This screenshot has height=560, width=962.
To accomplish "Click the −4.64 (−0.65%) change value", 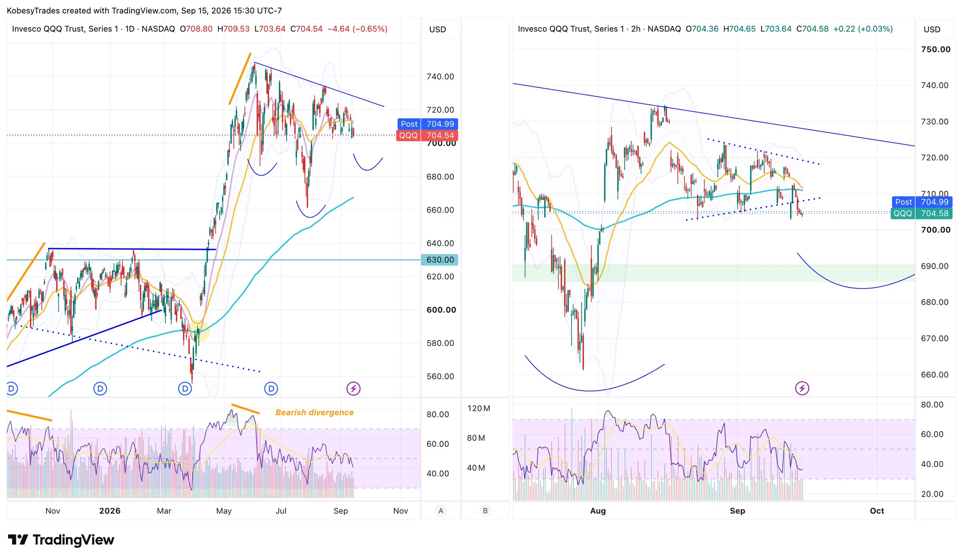I will click(x=357, y=29).
